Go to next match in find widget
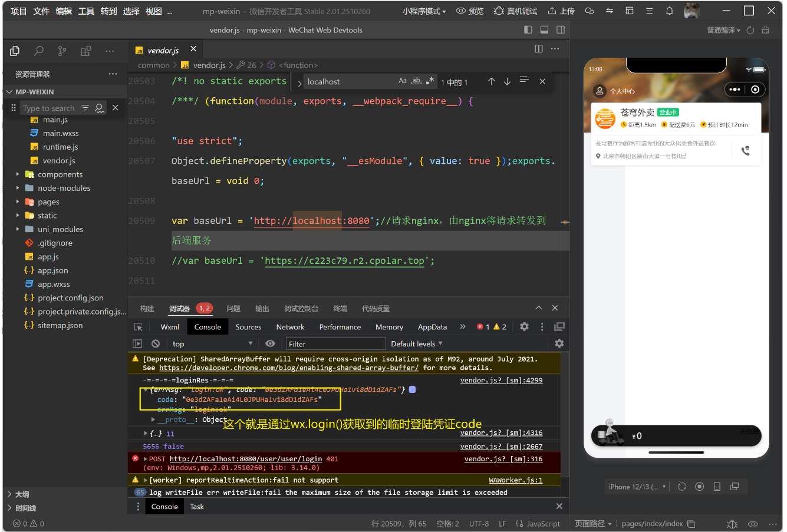Image resolution: width=787 pixels, height=532 pixels. 507,81
